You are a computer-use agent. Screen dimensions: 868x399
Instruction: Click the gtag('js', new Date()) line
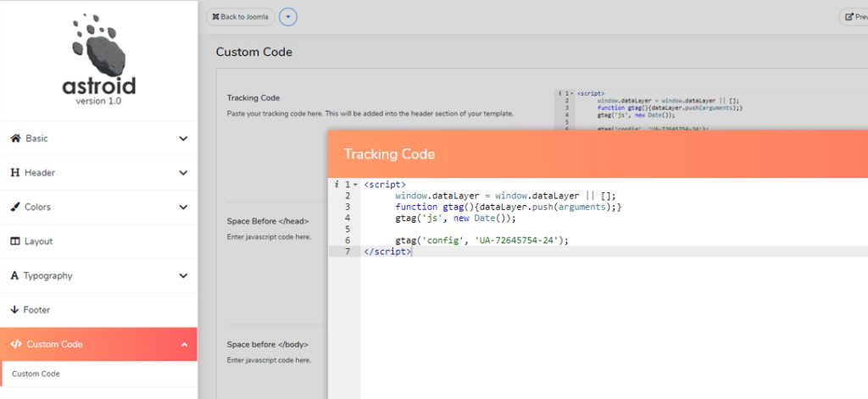click(455, 219)
